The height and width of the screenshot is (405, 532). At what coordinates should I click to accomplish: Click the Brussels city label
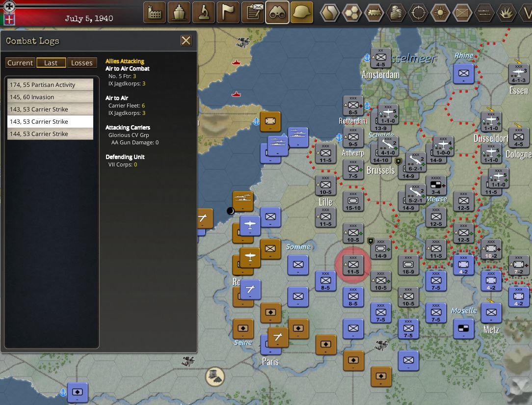point(381,170)
